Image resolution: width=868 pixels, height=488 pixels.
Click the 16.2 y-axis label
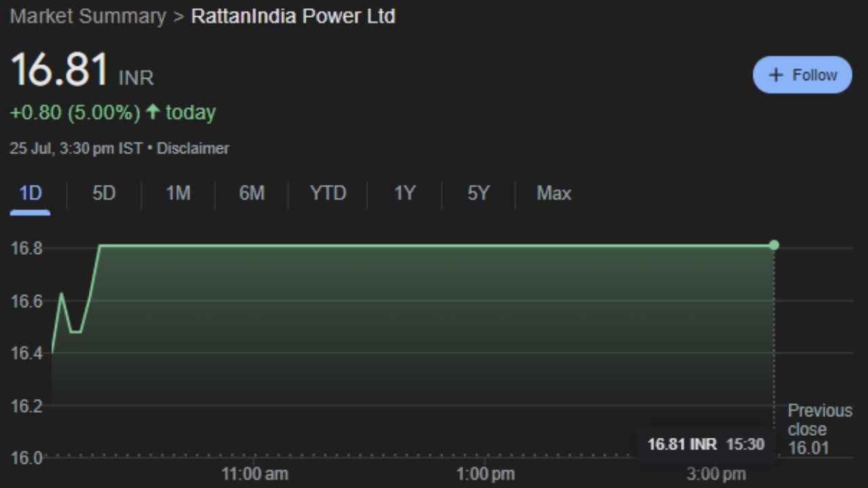(x=26, y=406)
